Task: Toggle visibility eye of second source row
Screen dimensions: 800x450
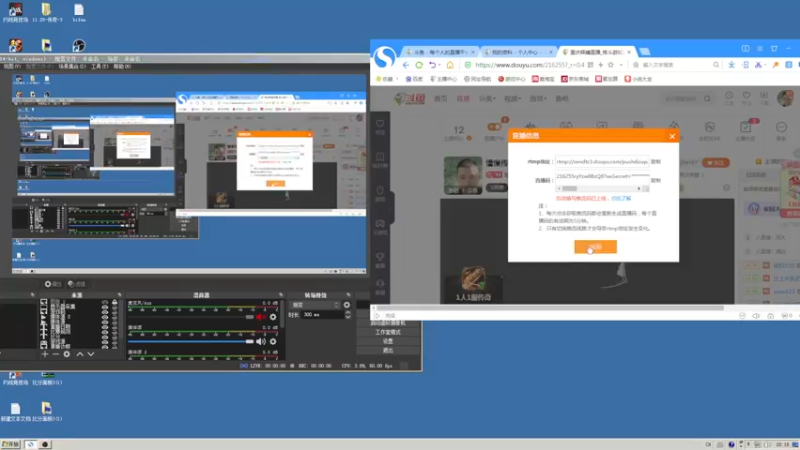Action: [x=105, y=308]
